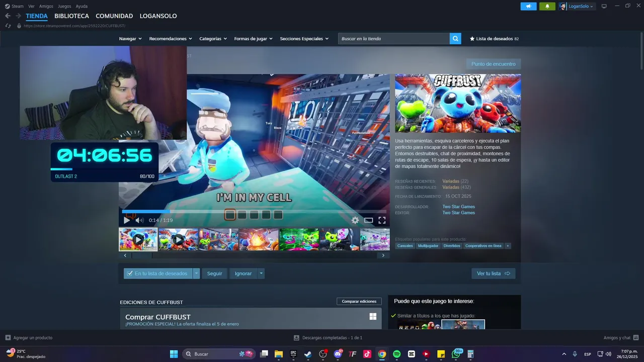
Task: Open Steam announcements megaphone icon
Action: pyautogui.click(x=528, y=6)
